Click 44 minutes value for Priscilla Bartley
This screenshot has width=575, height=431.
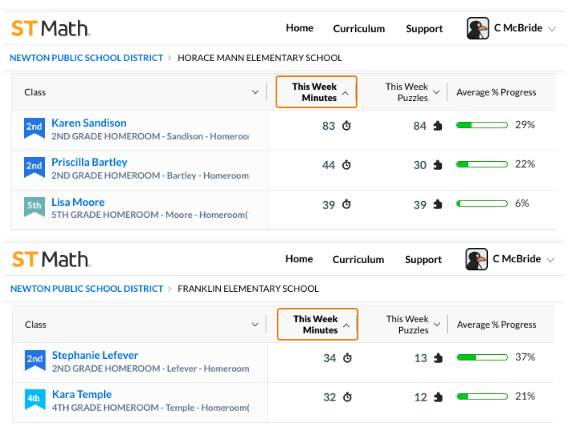[x=329, y=165]
